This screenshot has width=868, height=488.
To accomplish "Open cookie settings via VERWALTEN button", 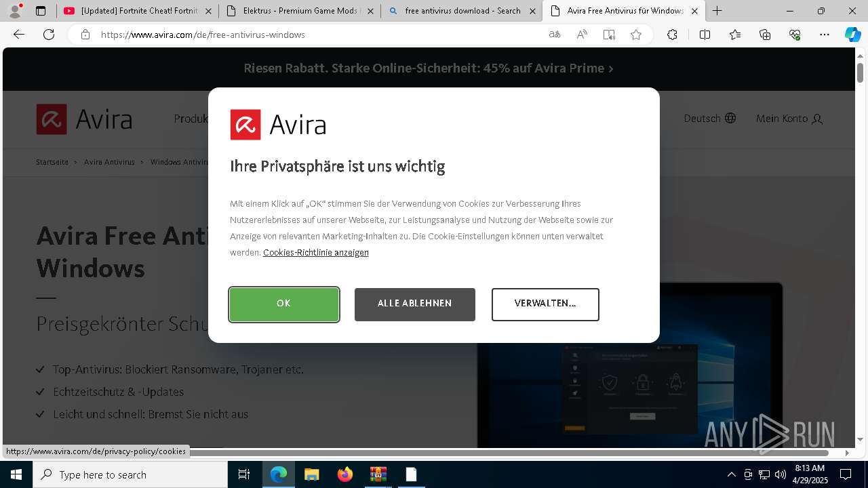I will [545, 304].
